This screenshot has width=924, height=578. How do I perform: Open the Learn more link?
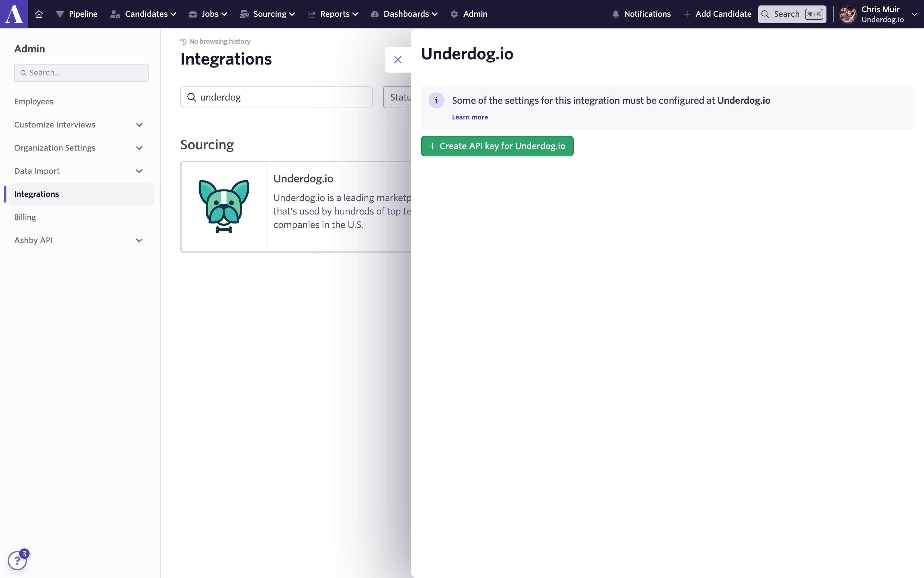click(x=470, y=117)
